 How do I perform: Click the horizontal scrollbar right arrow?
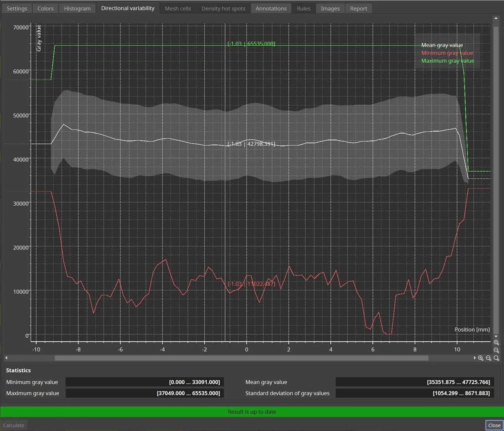pyautogui.click(x=474, y=358)
